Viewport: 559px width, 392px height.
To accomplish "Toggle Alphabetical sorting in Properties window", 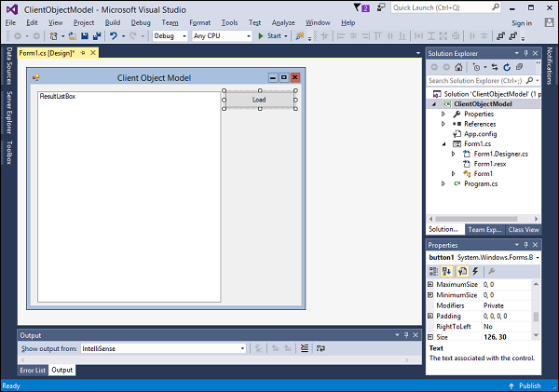I will (x=446, y=270).
